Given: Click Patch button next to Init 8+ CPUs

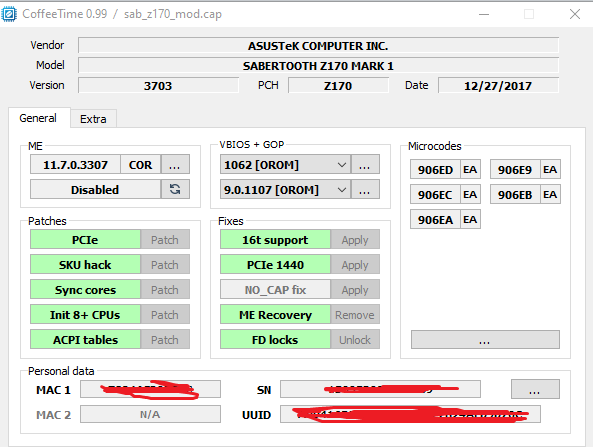Looking at the screenshot, I should [x=165, y=314].
